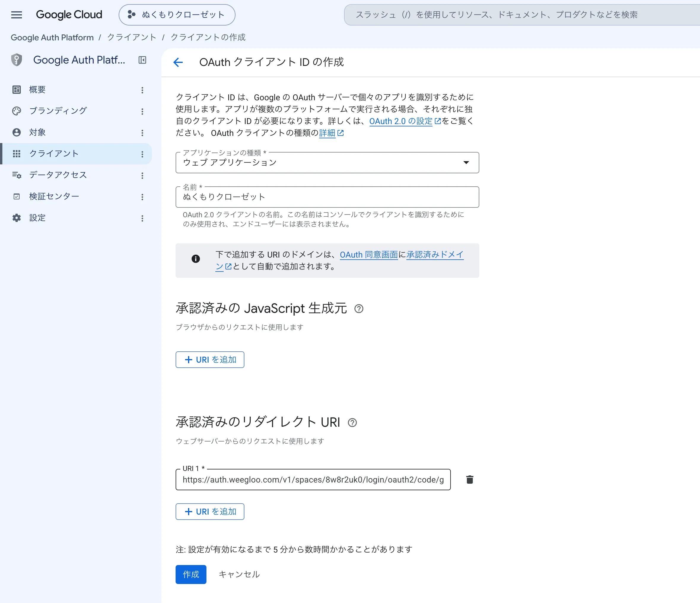The width and height of the screenshot is (700, 603).
Task: Click the 名前 input field
Action: click(x=327, y=197)
